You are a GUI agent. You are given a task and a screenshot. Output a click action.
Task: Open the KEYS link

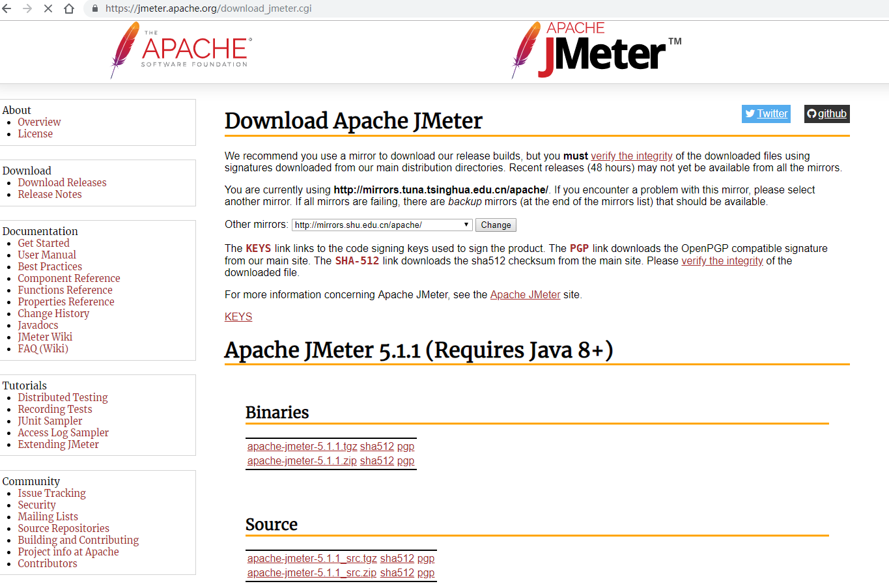pyautogui.click(x=238, y=316)
